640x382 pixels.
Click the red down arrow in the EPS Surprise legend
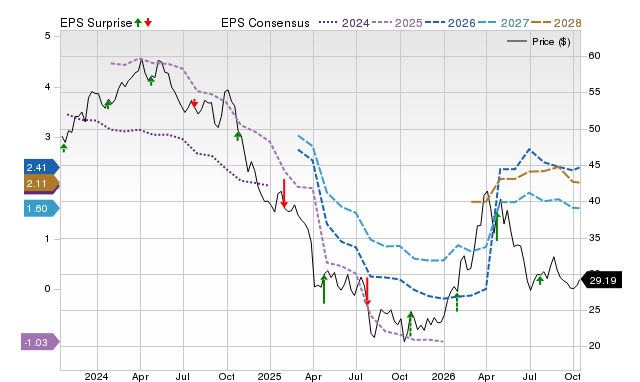coord(148,22)
